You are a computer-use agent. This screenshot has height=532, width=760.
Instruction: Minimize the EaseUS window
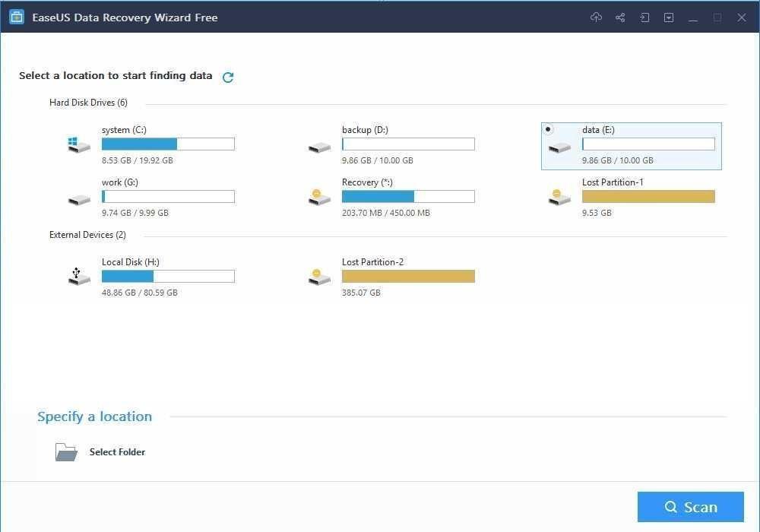[693, 18]
